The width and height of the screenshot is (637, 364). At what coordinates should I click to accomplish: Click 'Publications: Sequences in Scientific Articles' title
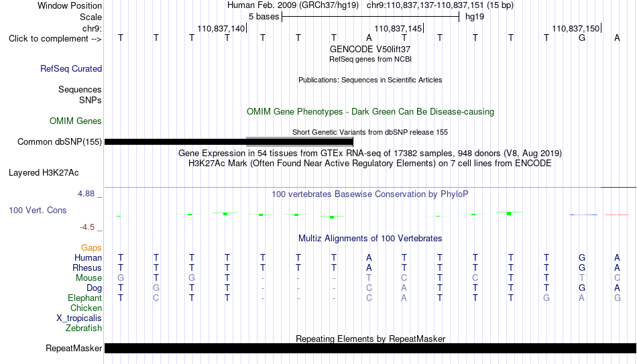tap(370, 80)
